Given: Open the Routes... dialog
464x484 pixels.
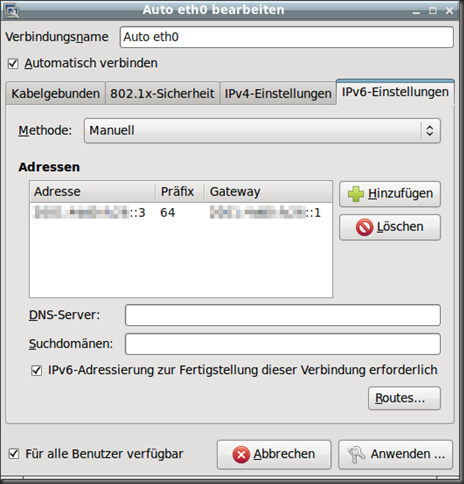Looking at the screenshot, I should click(x=404, y=398).
